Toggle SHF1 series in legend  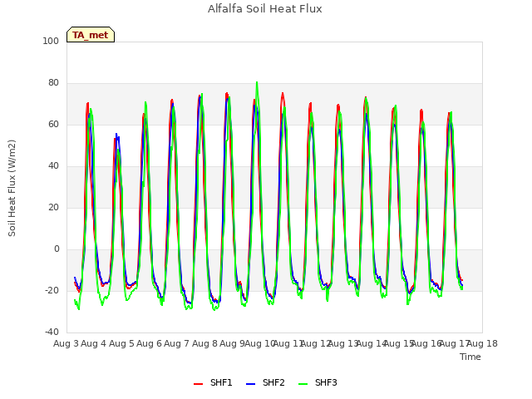click(x=213, y=383)
